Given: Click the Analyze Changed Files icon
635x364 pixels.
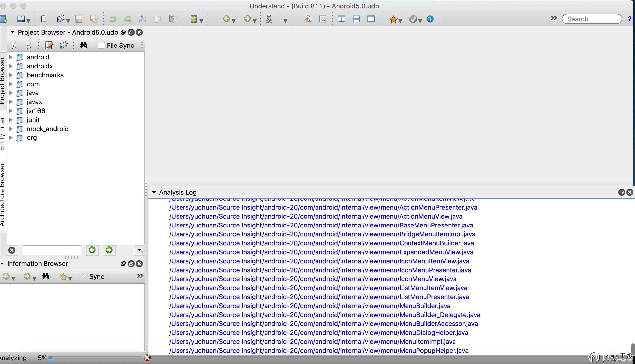Looking at the screenshot, I should coord(194,19).
